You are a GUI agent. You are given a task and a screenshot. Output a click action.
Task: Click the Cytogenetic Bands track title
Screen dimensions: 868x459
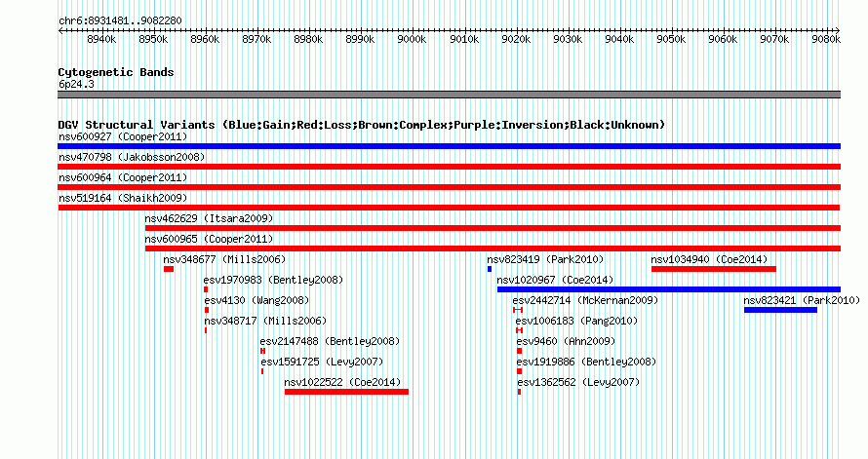[116, 72]
